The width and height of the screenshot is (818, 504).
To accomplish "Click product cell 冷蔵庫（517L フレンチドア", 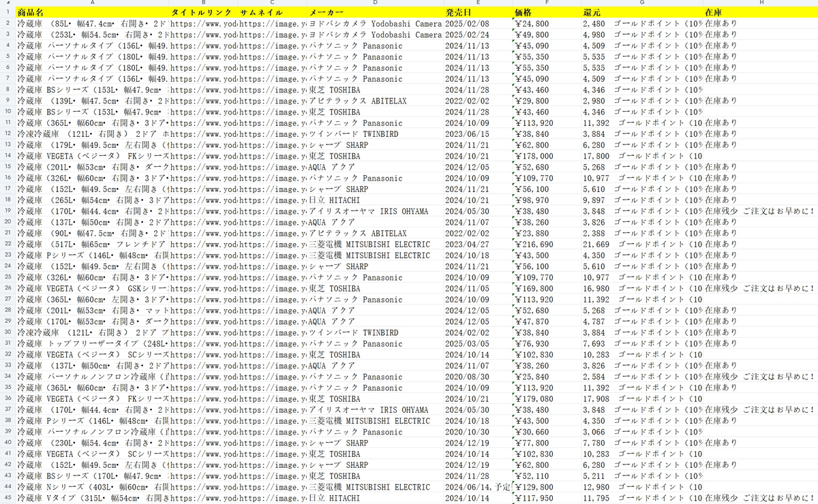I will pos(92,245).
